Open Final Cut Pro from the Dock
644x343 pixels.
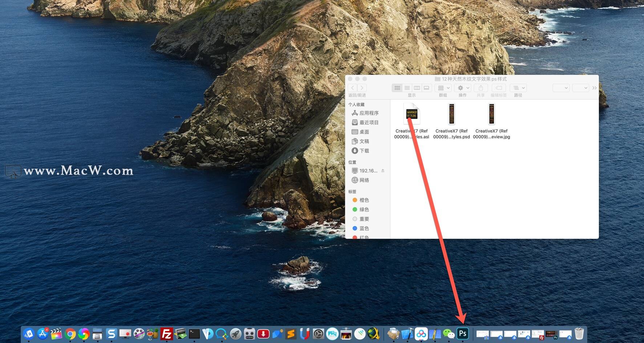(57, 334)
